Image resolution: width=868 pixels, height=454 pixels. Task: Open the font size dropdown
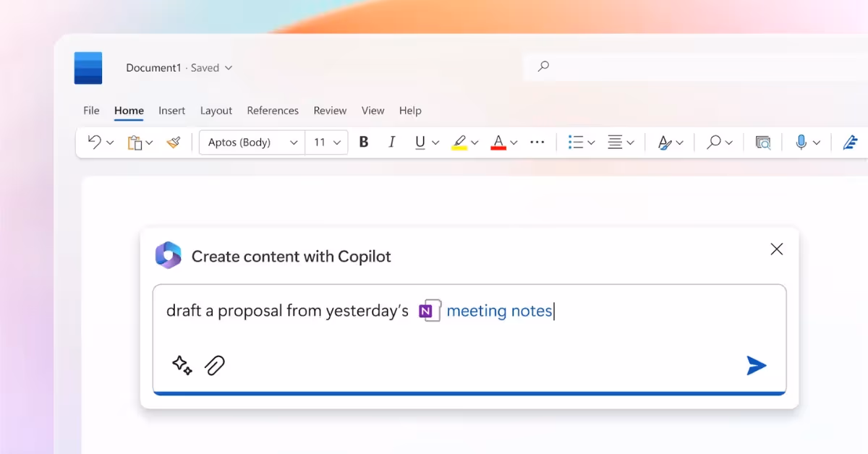[x=326, y=142]
